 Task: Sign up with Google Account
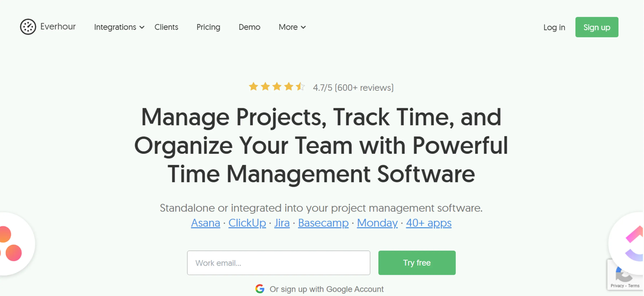click(326, 289)
